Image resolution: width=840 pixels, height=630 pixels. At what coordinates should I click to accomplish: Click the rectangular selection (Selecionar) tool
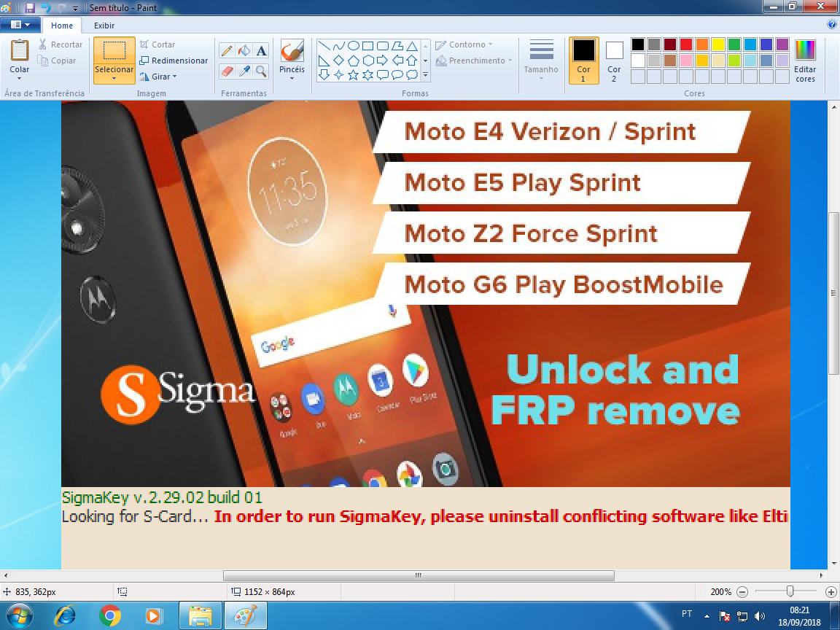click(x=114, y=51)
